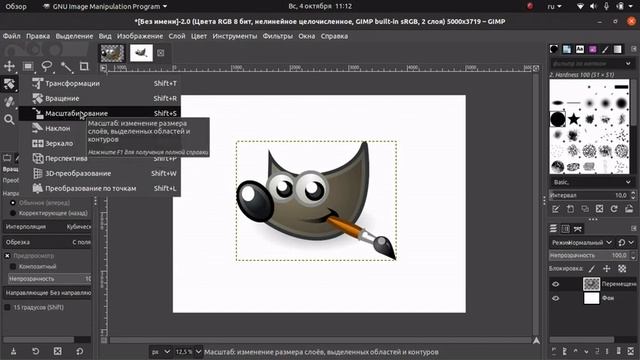Select the Fuzzy Select magic wand tool
Viewport: 640px width, 360px height.
coord(66,67)
